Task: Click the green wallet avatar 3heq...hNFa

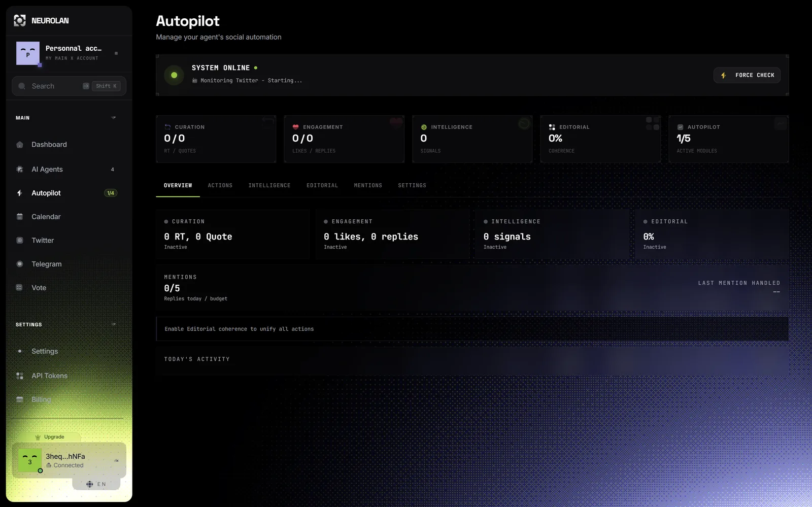Action: [30, 460]
